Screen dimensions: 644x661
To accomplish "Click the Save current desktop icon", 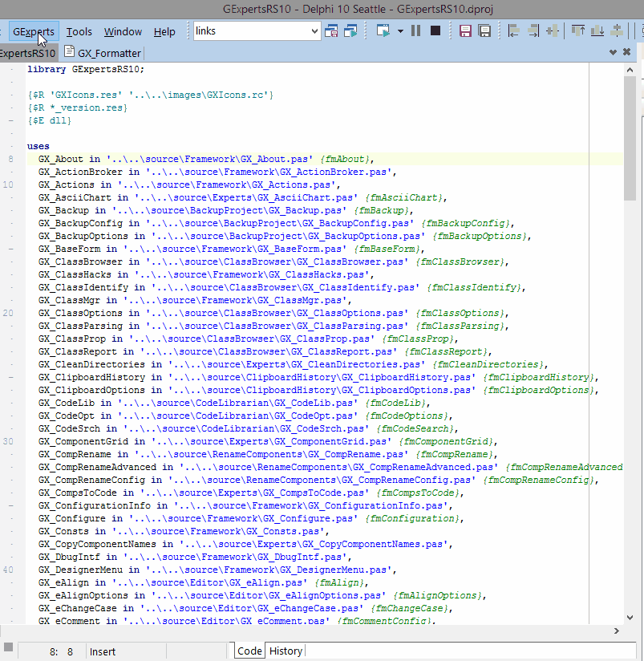I will pyautogui.click(x=332, y=31).
